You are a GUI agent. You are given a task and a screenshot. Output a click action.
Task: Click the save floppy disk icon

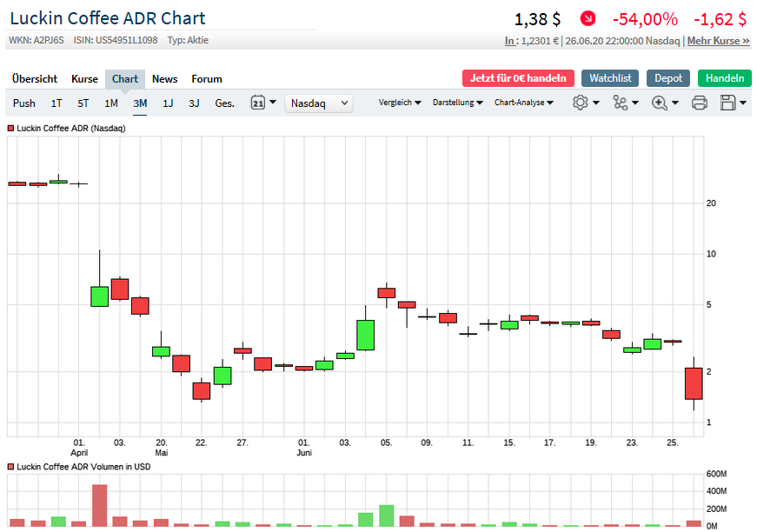click(x=727, y=103)
